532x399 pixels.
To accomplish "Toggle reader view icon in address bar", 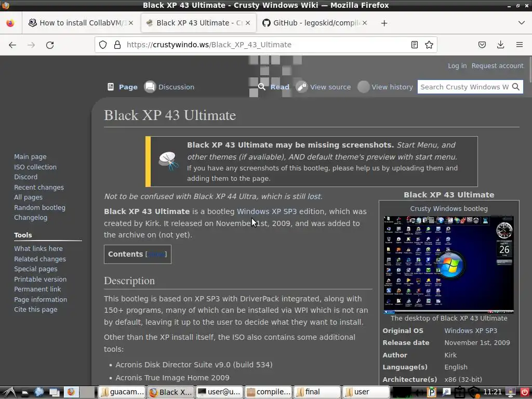I will (414, 45).
